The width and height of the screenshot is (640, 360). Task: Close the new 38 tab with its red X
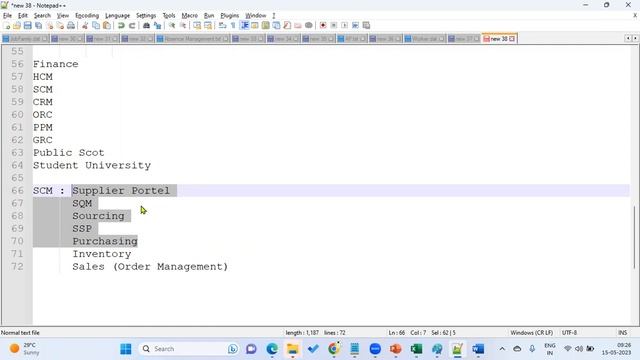point(512,39)
